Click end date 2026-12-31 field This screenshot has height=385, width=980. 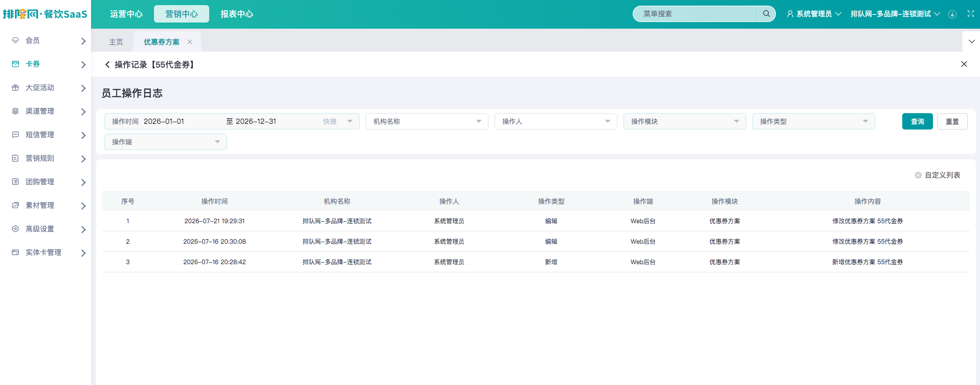[x=256, y=121]
